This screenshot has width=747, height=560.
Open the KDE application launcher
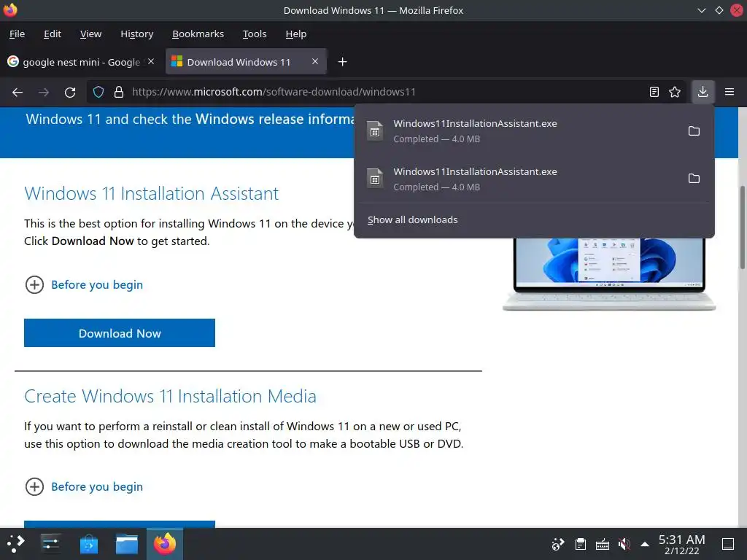(15, 543)
